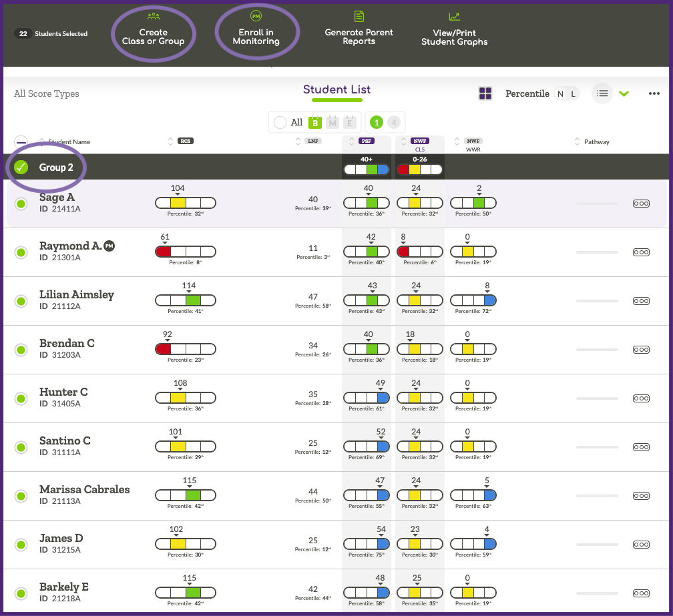Viewport: 673px width, 616px height.
Task: Open row actions for Sage A
Action: [641, 204]
